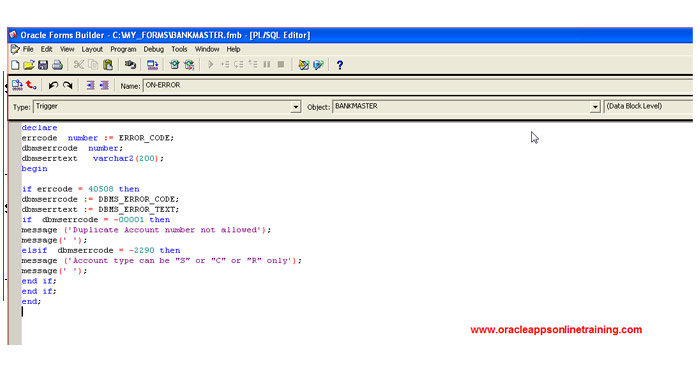The width and height of the screenshot is (700, 370).
Task: Click the Step Out debug icon
Action: [x=253, y=65]
